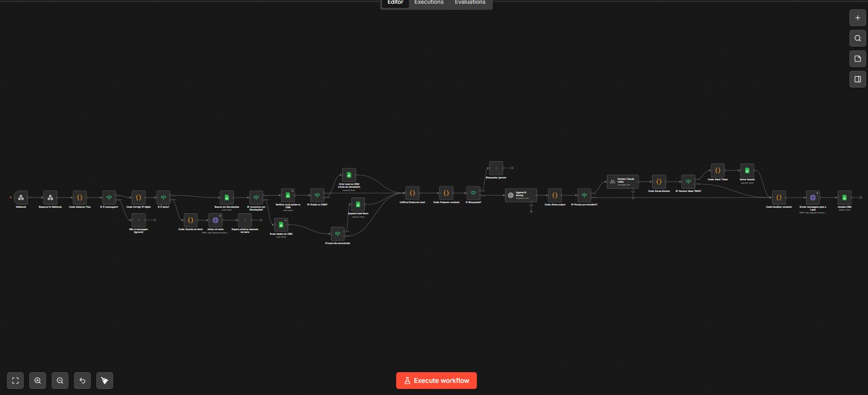Open the canvas search icon
868x395 pixels.
pyautogui.click(x=858, y=38)
